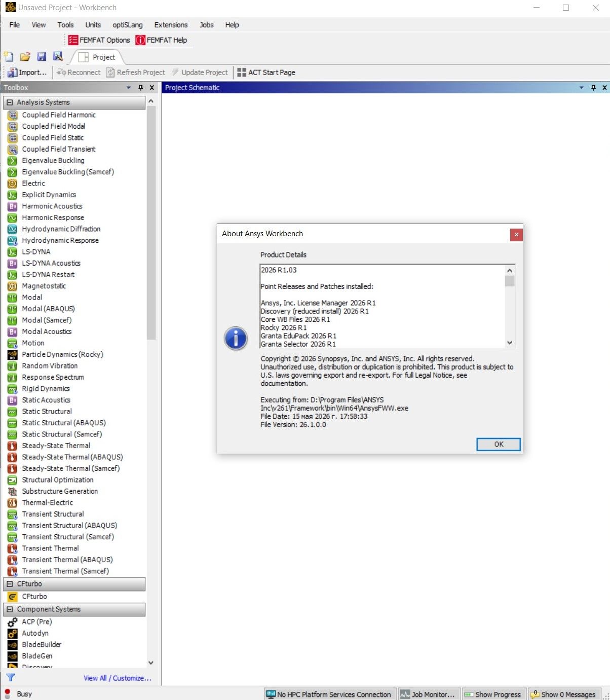This screenshot has width=610, height=700.
Task: Click the New project icon
Action: [x=9, y=57]
